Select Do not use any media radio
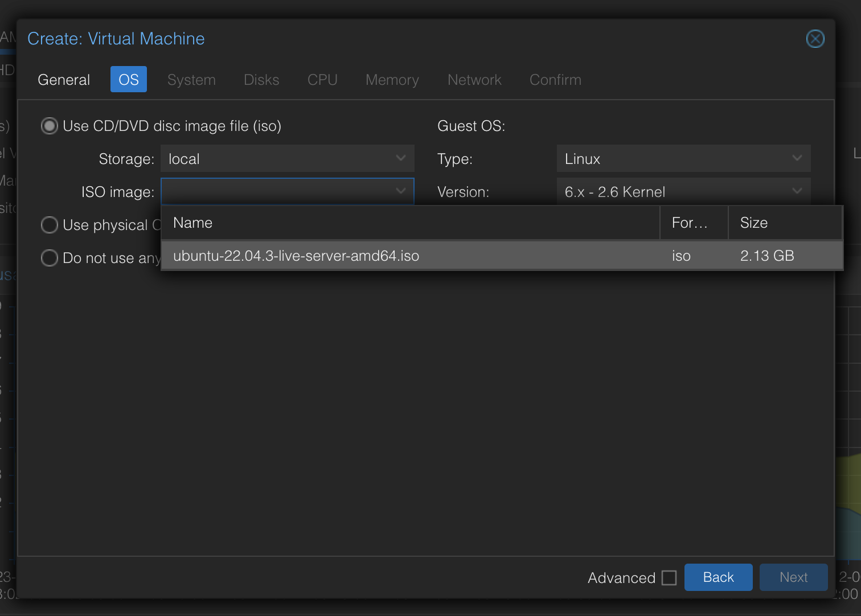Screen dimensions: 861x616 [x=50, y=258]
